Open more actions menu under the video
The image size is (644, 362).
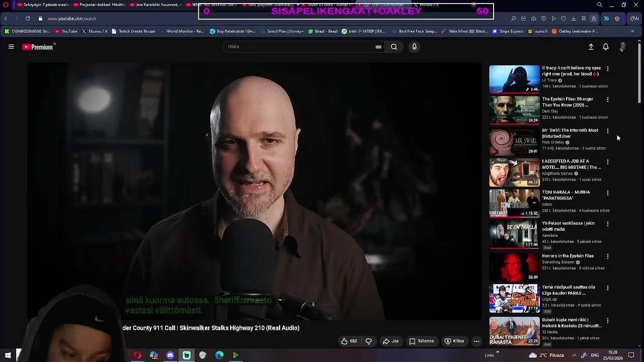click(476, 341)
